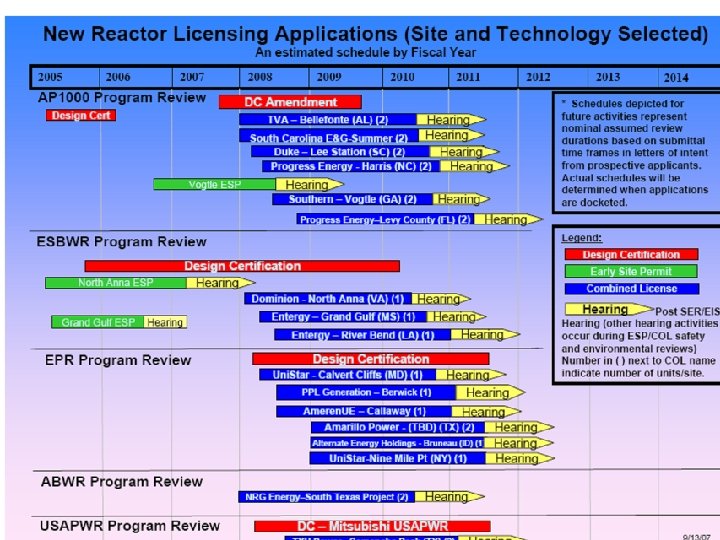Select the green 'North Anna ESP' bar
This screenshot has height=540, width=720.
click(116, 283)
